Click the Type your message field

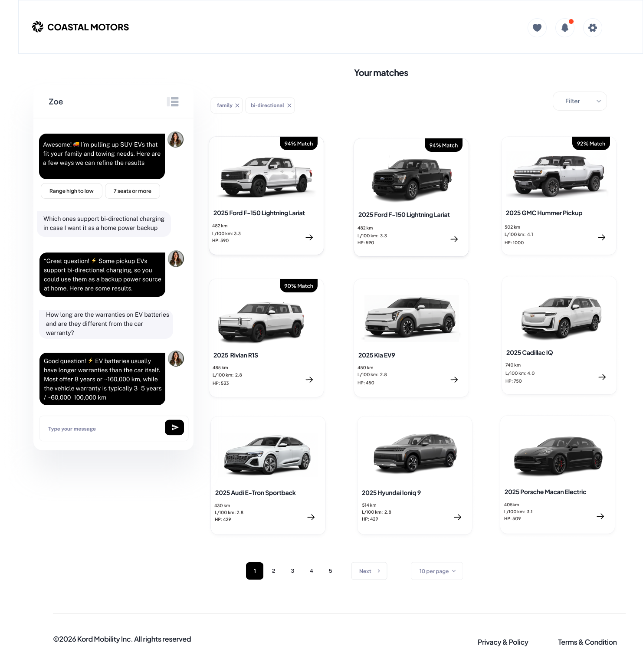click(102, 429)
